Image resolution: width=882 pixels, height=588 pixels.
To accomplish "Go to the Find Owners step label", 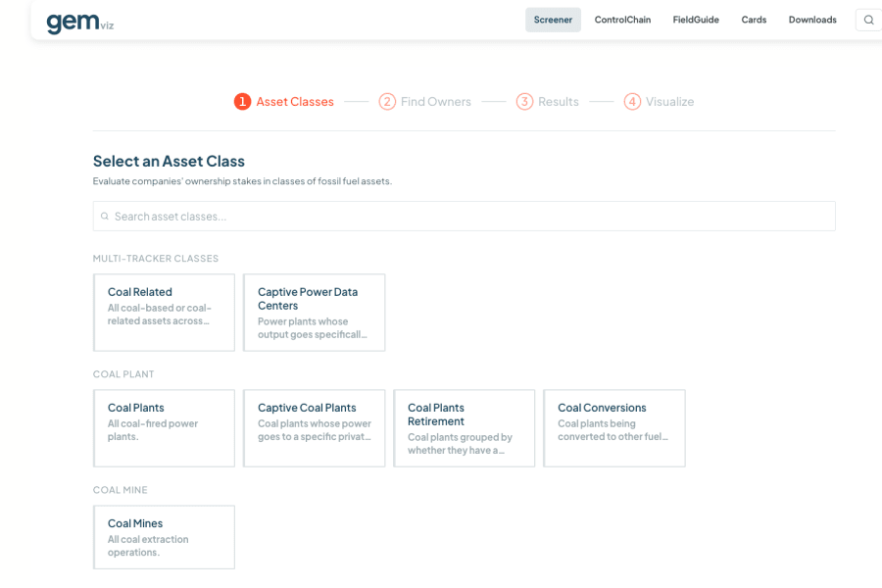I will [436, 102].
